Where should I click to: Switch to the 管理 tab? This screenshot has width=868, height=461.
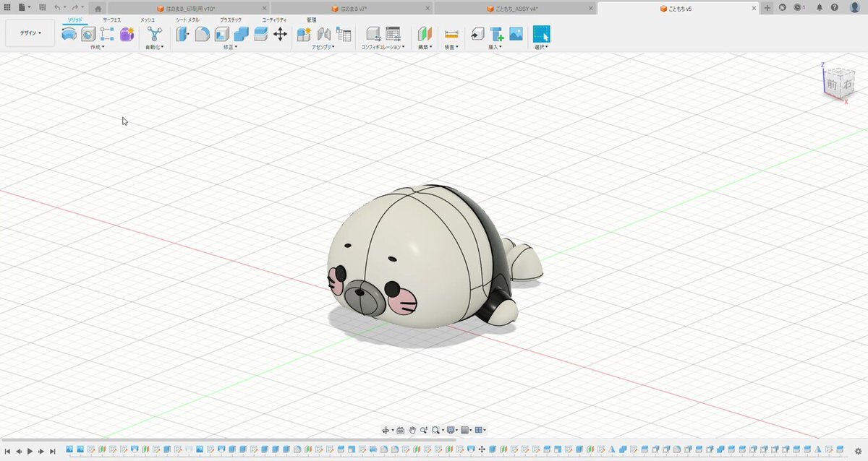[311, 20]
